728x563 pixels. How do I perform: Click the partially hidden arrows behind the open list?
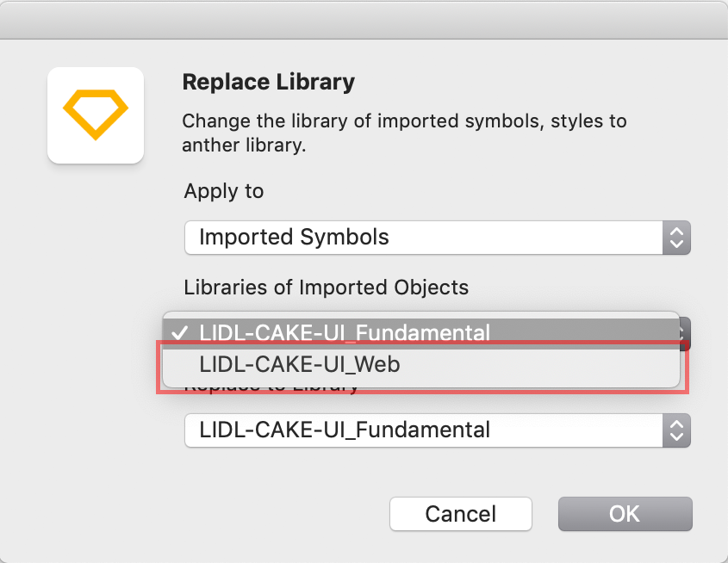pyautogui.click(x=685, y=333)
